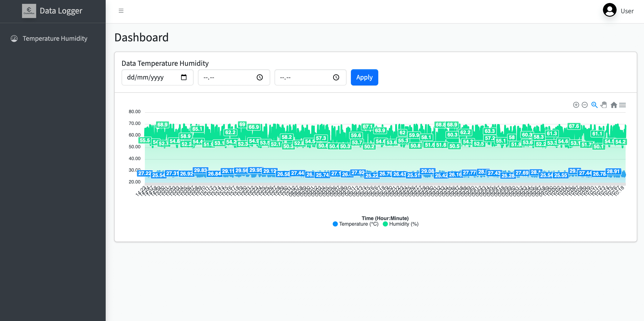The width and height of the screenshot is (644, 321).
Task: Open the calendar picker on the date field
Action: coord(184,77)
